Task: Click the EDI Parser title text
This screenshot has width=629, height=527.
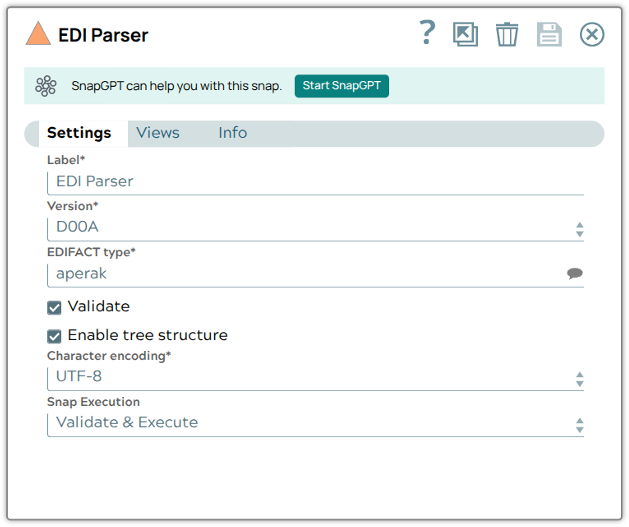Action: 103,35
